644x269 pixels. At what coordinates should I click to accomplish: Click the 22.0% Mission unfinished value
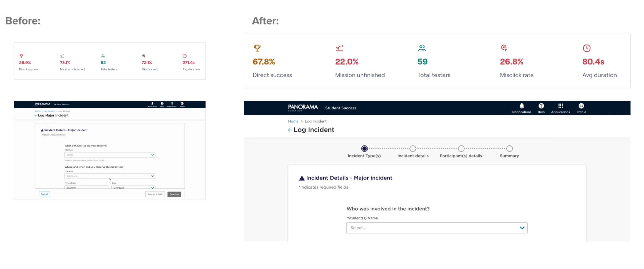coord(347,62)
